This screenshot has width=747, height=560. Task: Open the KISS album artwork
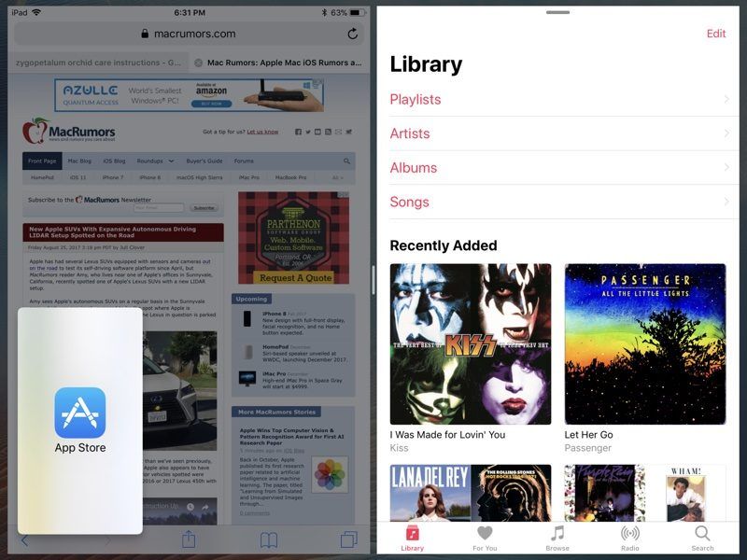470,343
